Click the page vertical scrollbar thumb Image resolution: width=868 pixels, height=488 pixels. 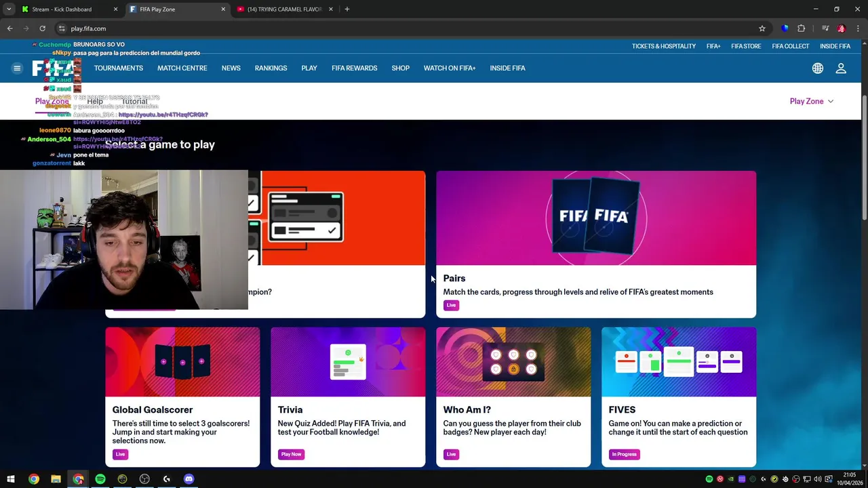(864, 157)
